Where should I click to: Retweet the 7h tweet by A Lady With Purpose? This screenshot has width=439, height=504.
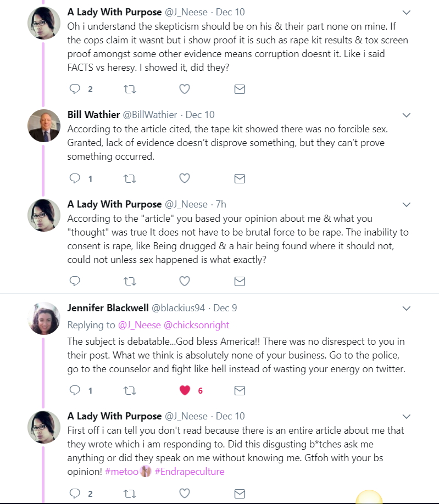point(130,281)
